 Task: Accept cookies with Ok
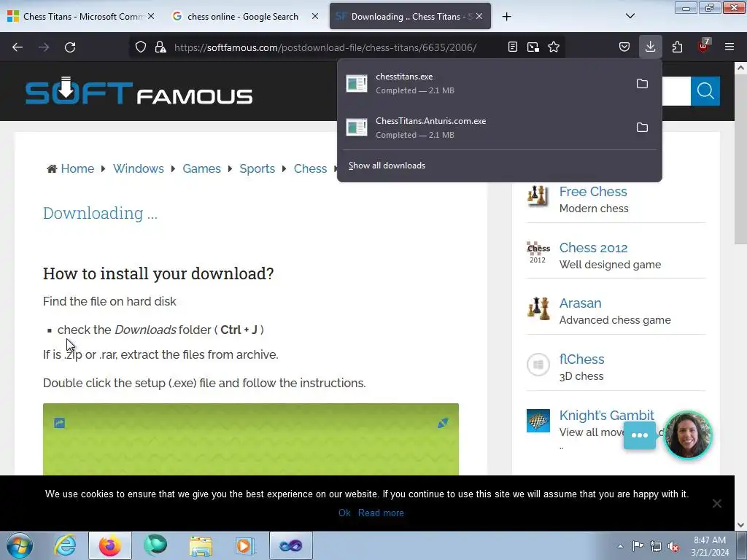click(x=344, y=513)
